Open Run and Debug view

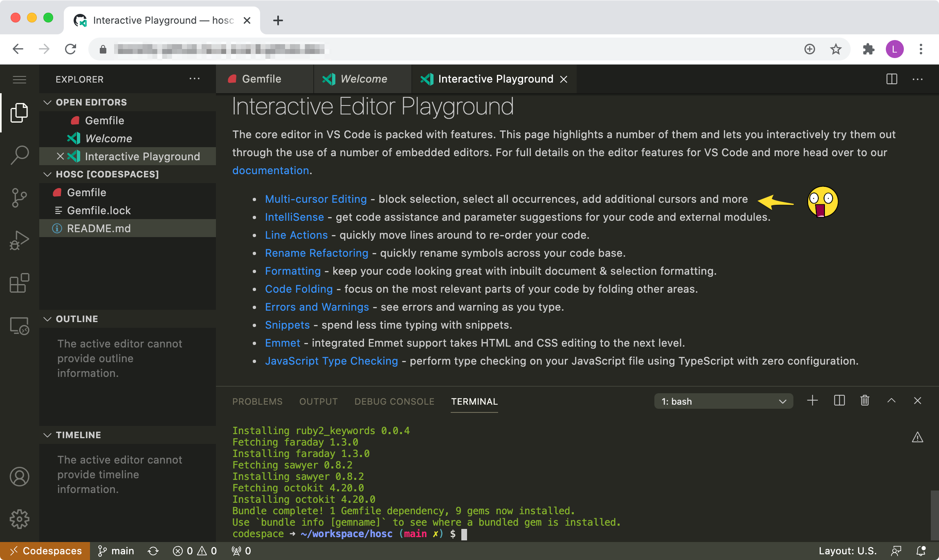coord(19,240)
